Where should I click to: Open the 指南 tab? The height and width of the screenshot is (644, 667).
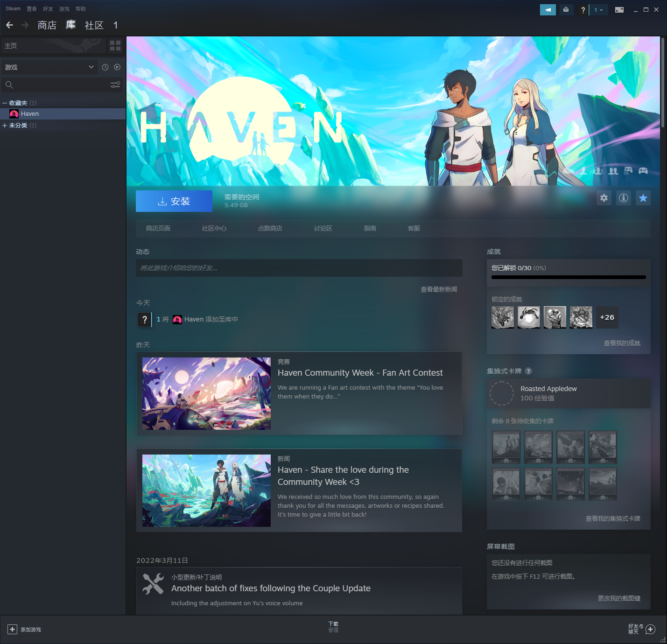[x=370, y=228]
